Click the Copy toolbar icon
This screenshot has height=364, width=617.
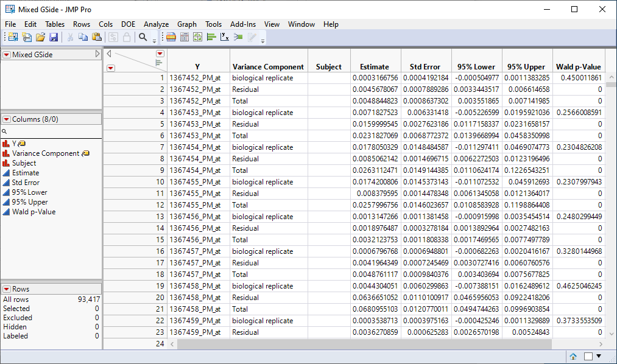pos(83,37)
